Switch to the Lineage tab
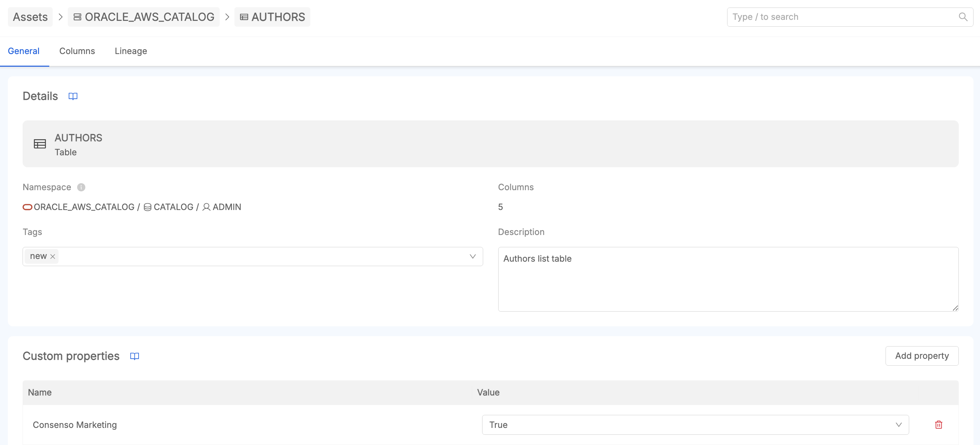The width and height of the screenshot is (980, 445). click(x=131, y=51)
